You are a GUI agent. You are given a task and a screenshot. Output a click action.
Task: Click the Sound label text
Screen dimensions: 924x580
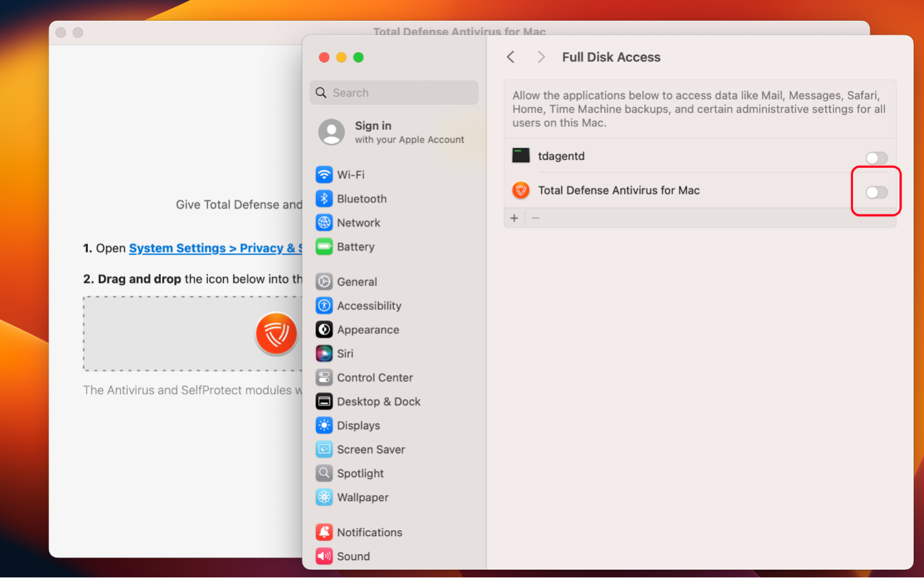(x=353, y=556)
